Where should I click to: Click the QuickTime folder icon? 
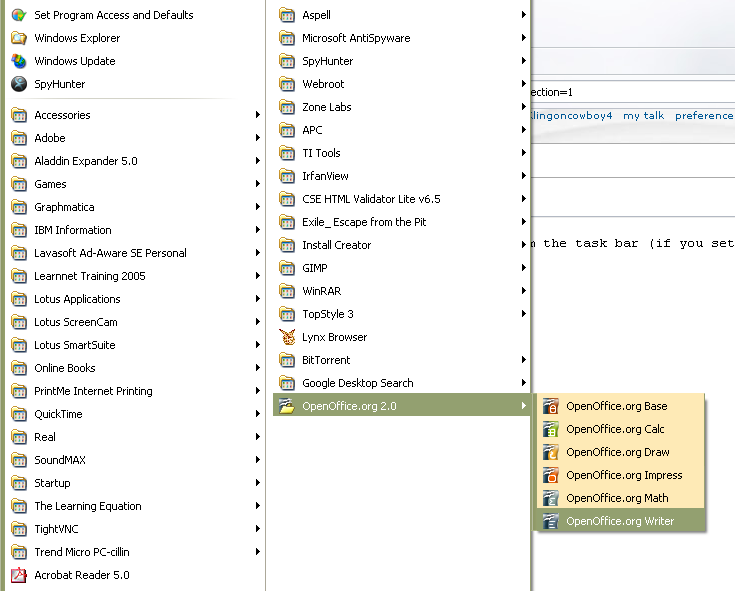coord(19,414)
